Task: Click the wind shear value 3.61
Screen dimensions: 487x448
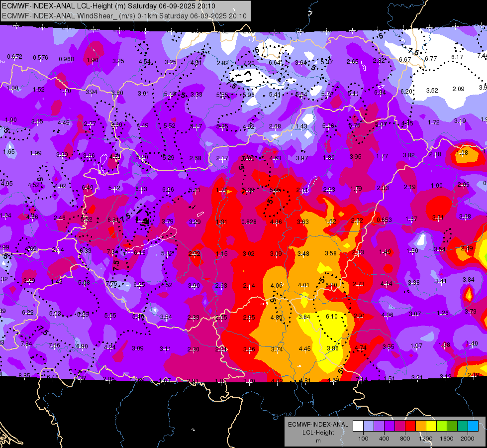Action: coord(438,218)
